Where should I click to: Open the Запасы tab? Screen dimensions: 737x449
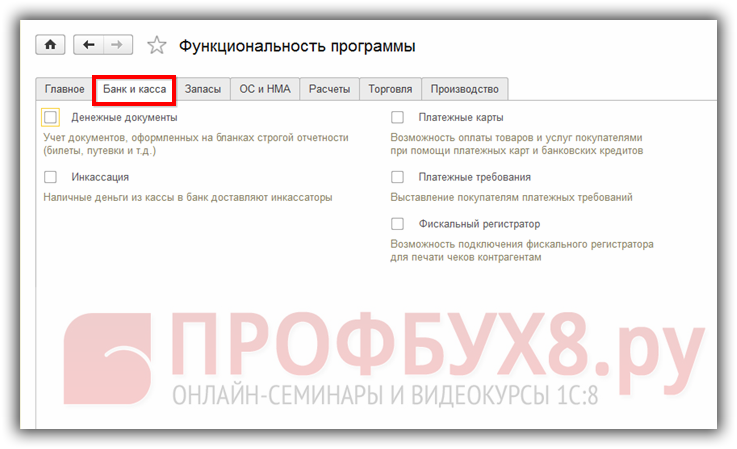pyautogui.click(x=203, y=89)
